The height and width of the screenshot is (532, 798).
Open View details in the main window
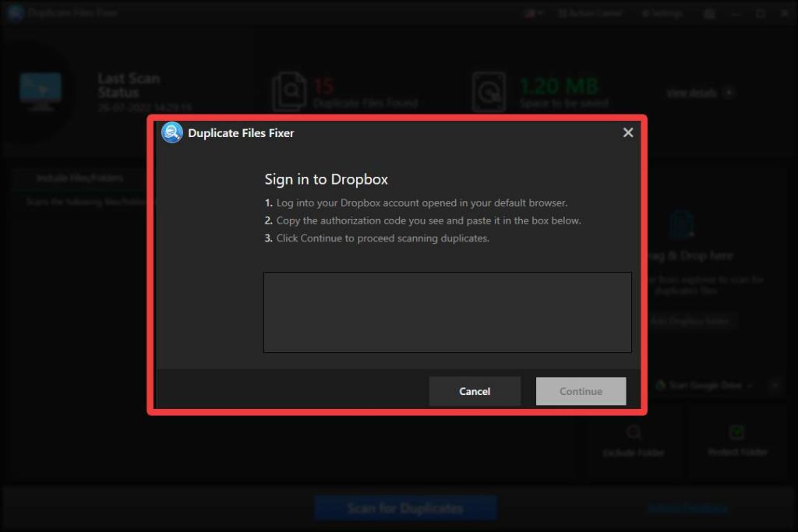[700, 93]
